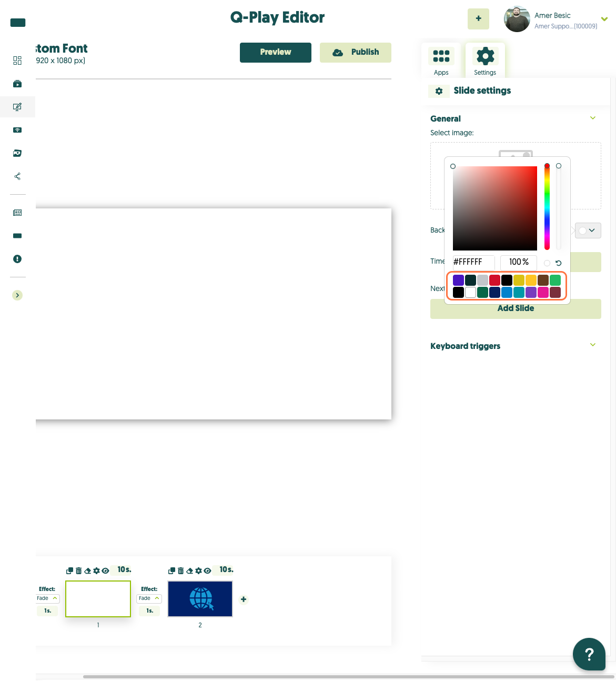Screen dimensions: 616x681
Task: Open the help question mark button
Action: coord(589,654)
